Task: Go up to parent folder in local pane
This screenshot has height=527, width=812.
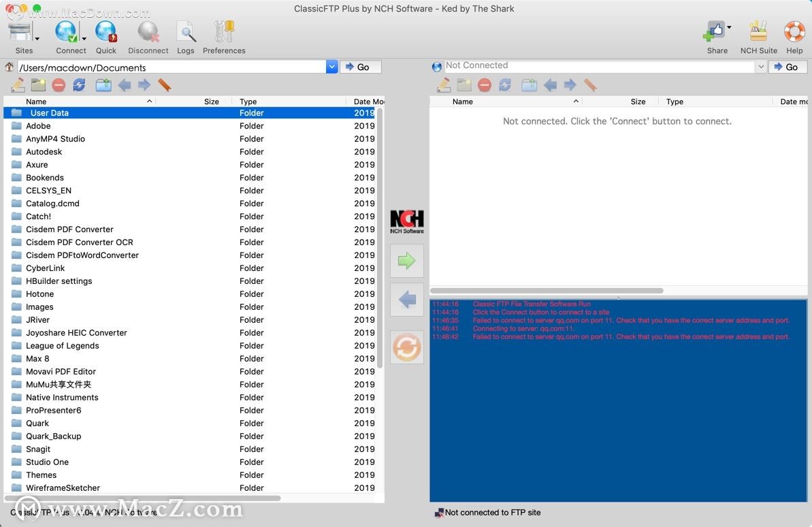Action: point(103,85)
